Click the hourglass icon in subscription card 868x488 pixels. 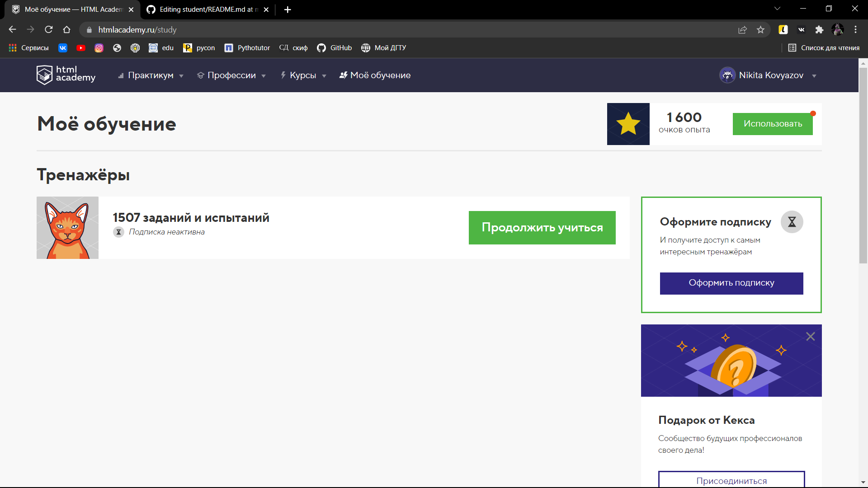792,222
